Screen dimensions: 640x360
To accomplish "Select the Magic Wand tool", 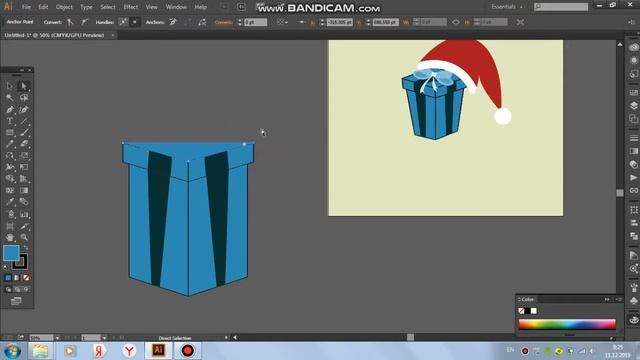I will (x=10, y=98).
